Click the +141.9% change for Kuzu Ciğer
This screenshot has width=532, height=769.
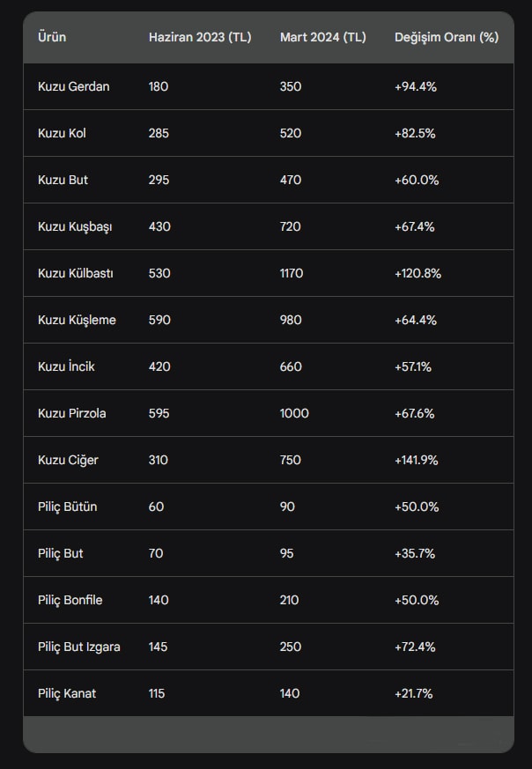(x=417, y=460)
